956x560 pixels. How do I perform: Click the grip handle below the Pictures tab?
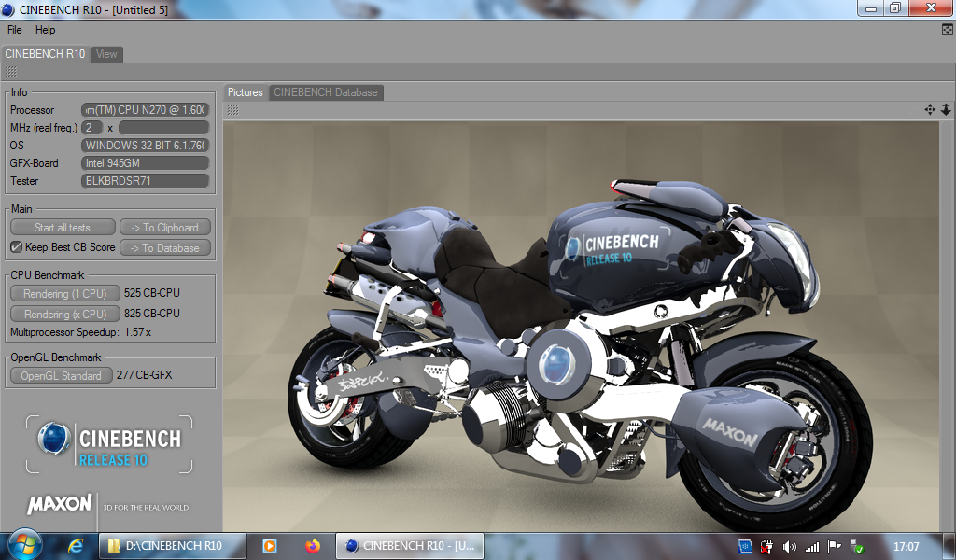232,109
